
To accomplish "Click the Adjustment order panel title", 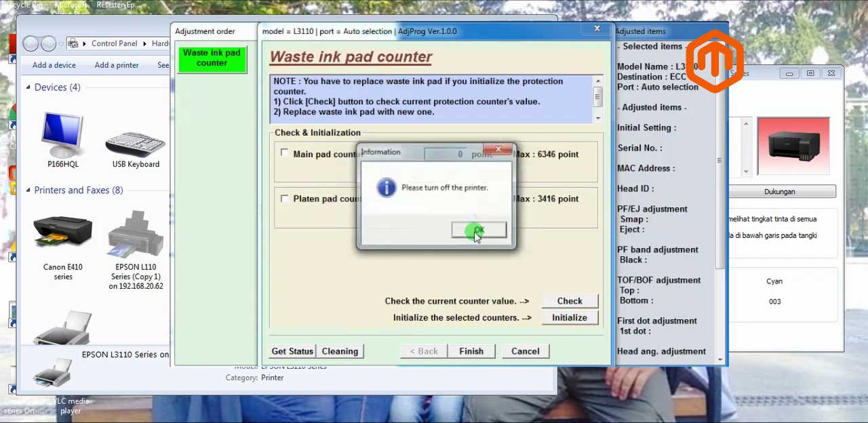I will tap(205, 31).
